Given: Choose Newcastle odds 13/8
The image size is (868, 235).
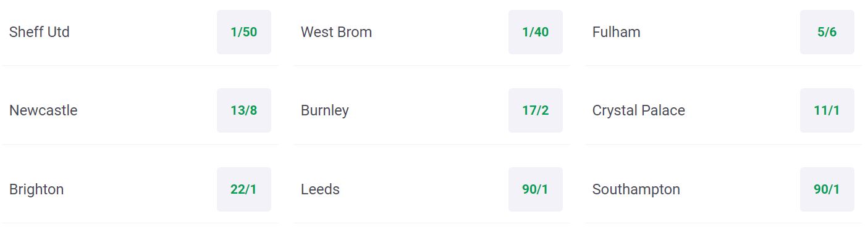Looking at the screenshot, I should [243, 110].
